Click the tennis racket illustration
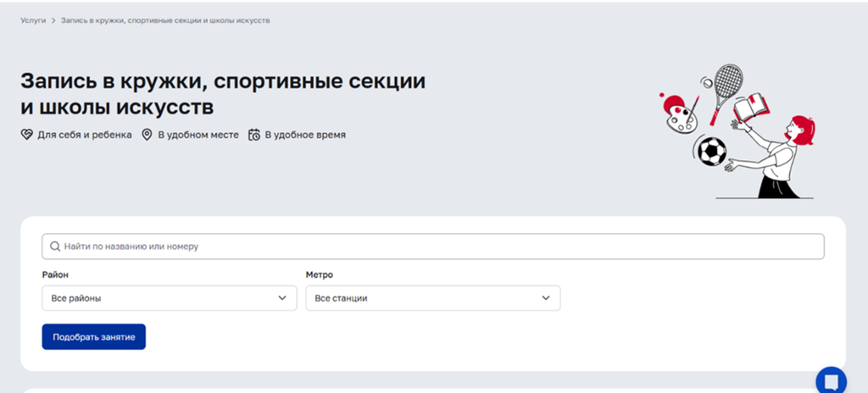This screenshot has height=393, width=868. (726, 87)
